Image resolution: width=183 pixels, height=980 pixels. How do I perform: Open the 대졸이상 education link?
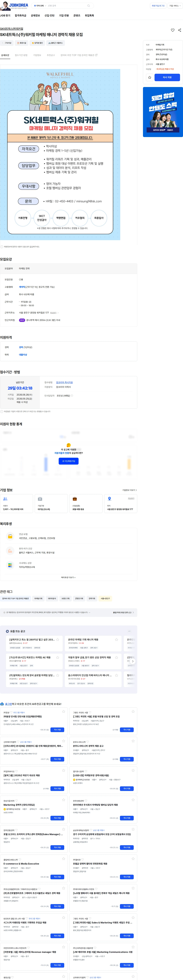click(23, 355)
